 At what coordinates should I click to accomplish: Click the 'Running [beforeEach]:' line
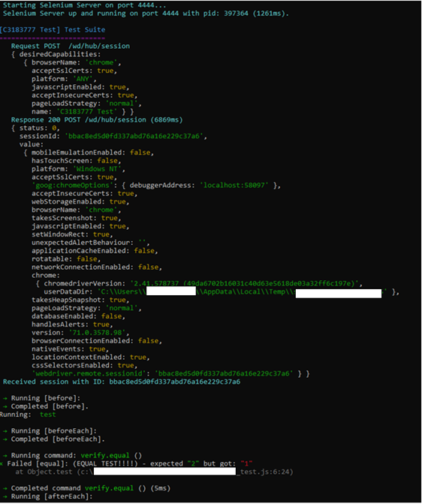[50, 431]
